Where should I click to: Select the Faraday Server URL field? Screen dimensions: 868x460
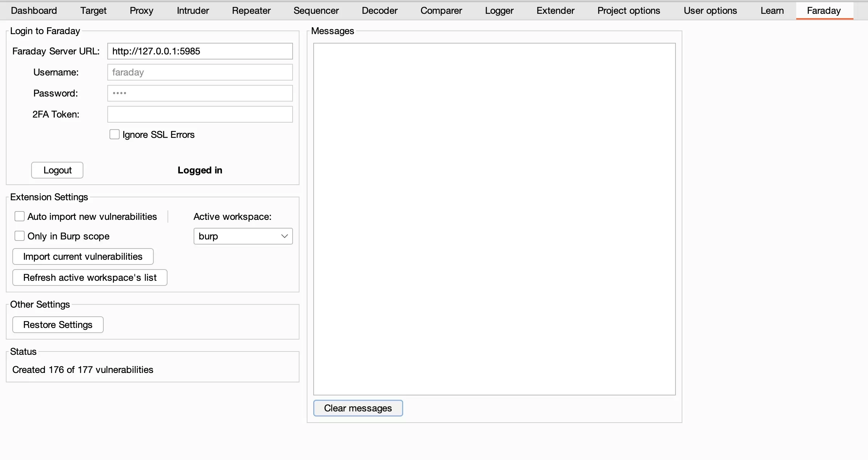pyautogui.click(x=200, y=51)
